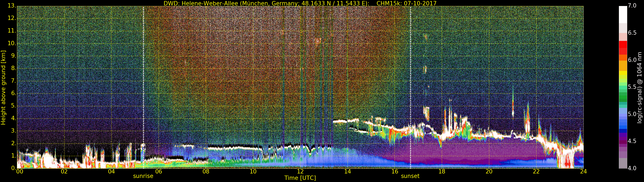Screen dimensions: 644x182
Task: Click the 24 hour tick on time axis
Action: coord(583,172)
